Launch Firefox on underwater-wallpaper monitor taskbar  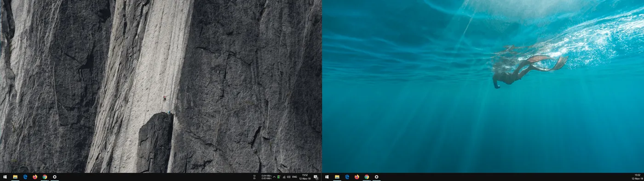[357, 177]
